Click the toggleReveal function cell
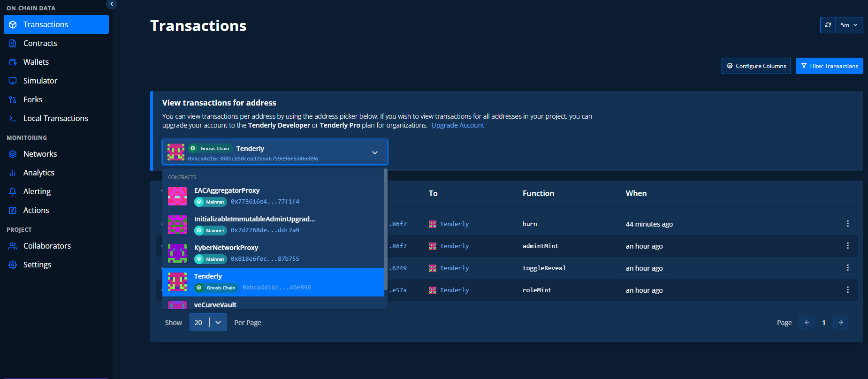The width and height of the screenshot is (868, 379). tap(544, 268)
